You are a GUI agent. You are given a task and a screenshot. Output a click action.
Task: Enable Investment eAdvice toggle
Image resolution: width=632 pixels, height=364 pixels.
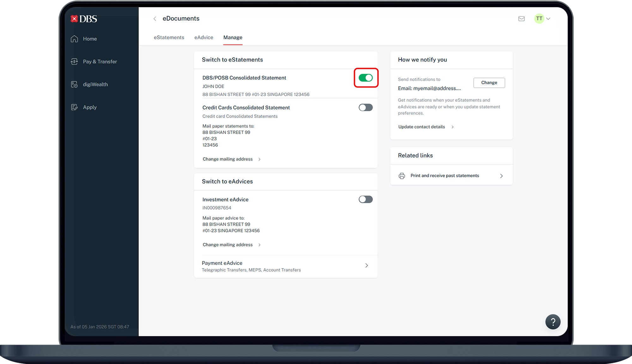[x=366, y=199]
